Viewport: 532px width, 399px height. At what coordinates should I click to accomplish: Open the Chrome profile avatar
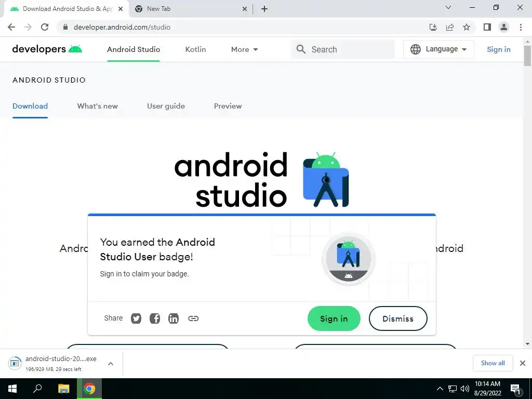pyautogui.click(x=504, y=27)
